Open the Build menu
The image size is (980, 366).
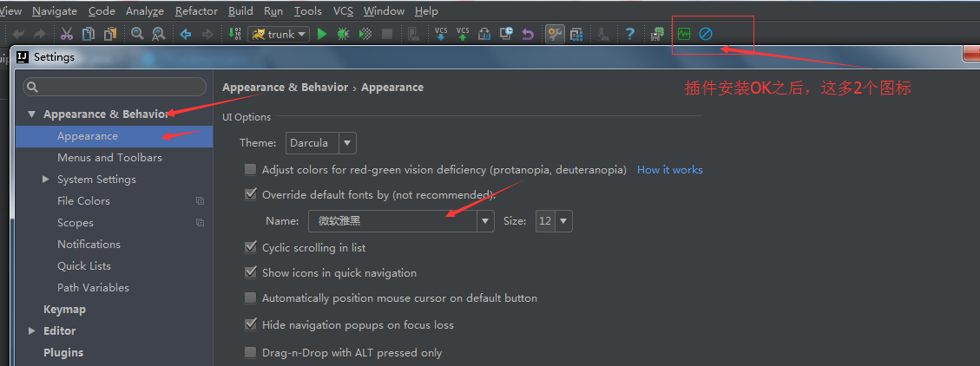240,11
